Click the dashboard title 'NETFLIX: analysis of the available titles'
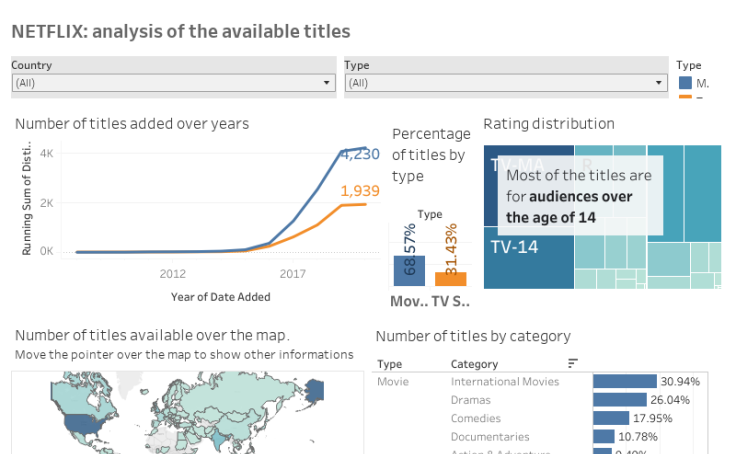Image resolution: width=736 pixels, height=454 pixels. (181, 31)
